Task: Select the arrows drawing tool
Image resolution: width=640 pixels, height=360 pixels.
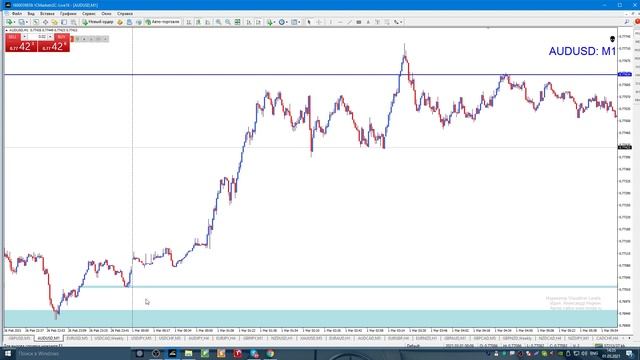Action: click(396, 22)
